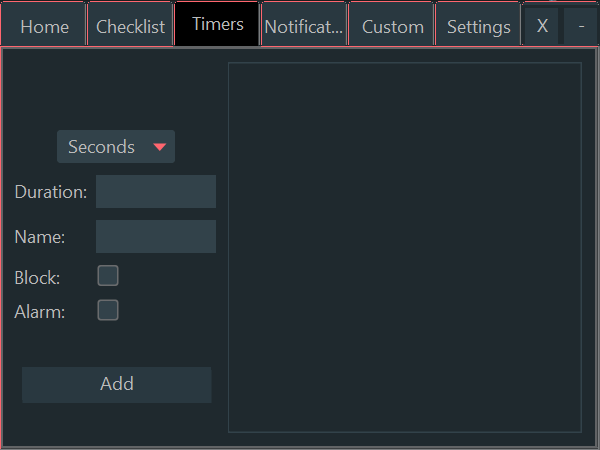Click the Name label text
Image resolution: width=600 pixels, height=450 pixels.
(x=40, y=237)
